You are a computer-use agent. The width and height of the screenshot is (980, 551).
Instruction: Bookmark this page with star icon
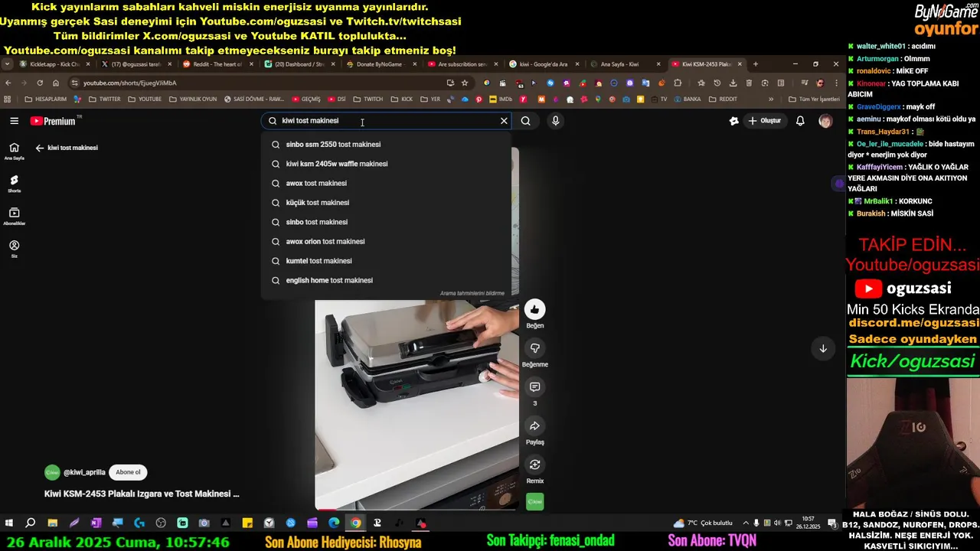pyautogui.click(x=464, y=83)
